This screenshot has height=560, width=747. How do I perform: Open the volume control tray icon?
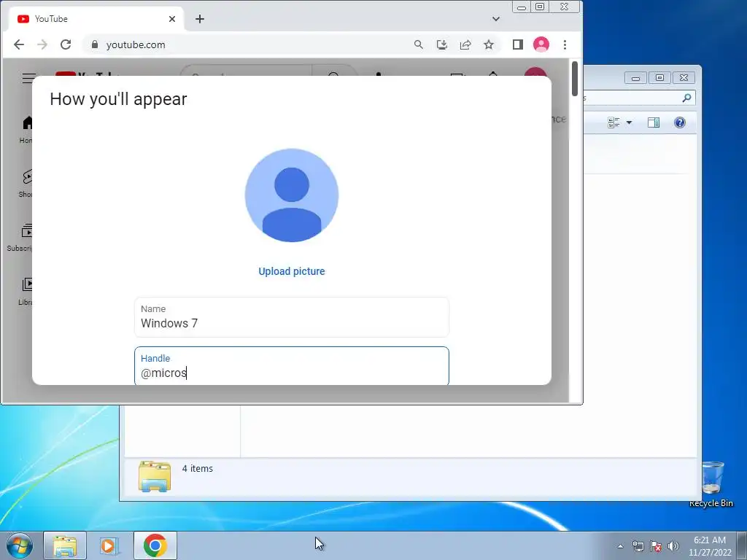pos(673,546)
